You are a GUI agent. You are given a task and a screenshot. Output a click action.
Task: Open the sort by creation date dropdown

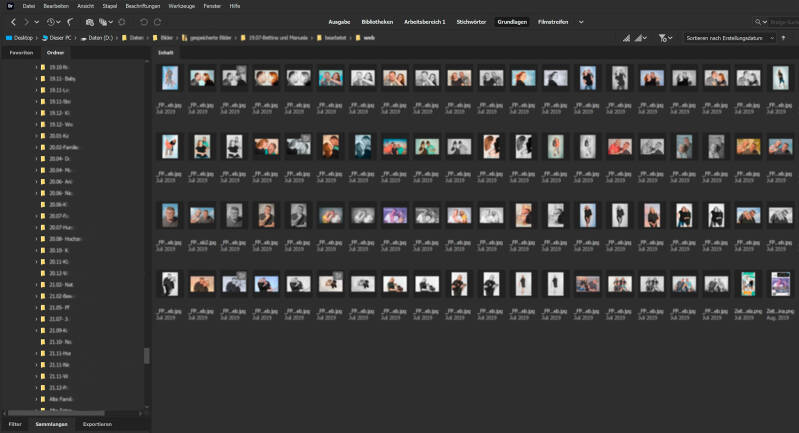pos(729,38)
